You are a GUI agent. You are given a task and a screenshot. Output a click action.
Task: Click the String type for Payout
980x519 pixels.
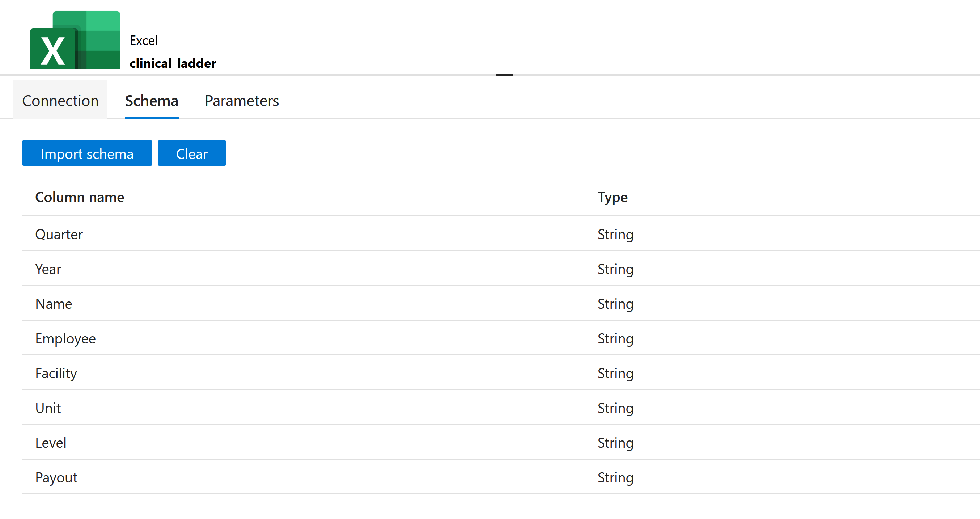[615, 477]
